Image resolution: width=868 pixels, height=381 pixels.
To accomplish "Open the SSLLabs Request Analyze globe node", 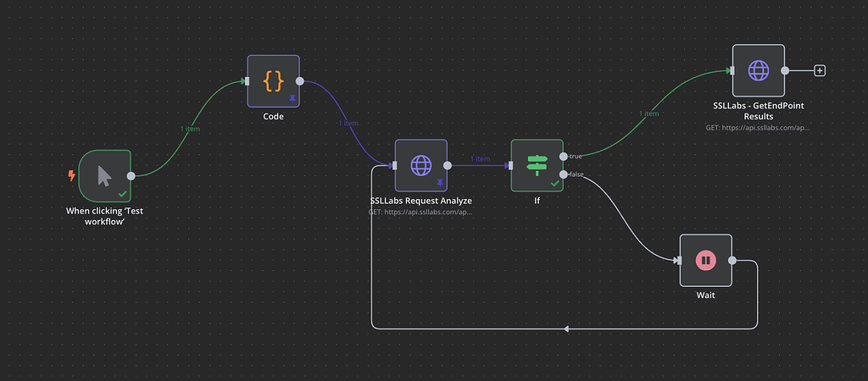I will 420,165.
